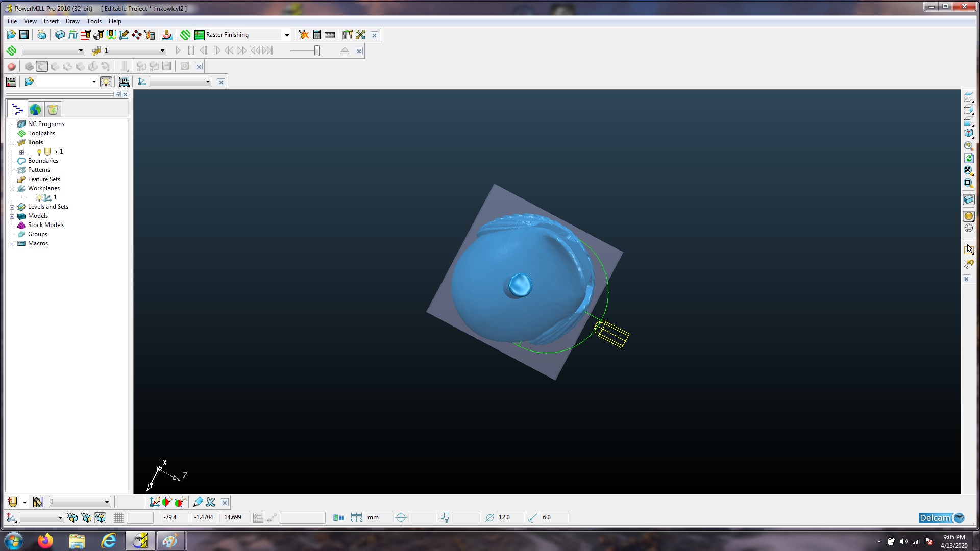Open the Rapid Move Heights icon

click(86, 35)
